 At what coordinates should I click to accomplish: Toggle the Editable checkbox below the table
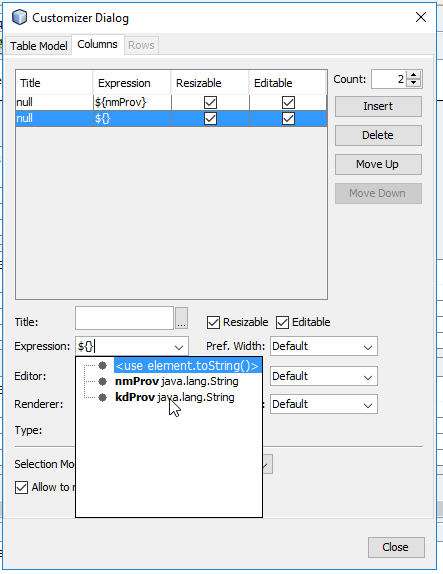pos(282,323)
